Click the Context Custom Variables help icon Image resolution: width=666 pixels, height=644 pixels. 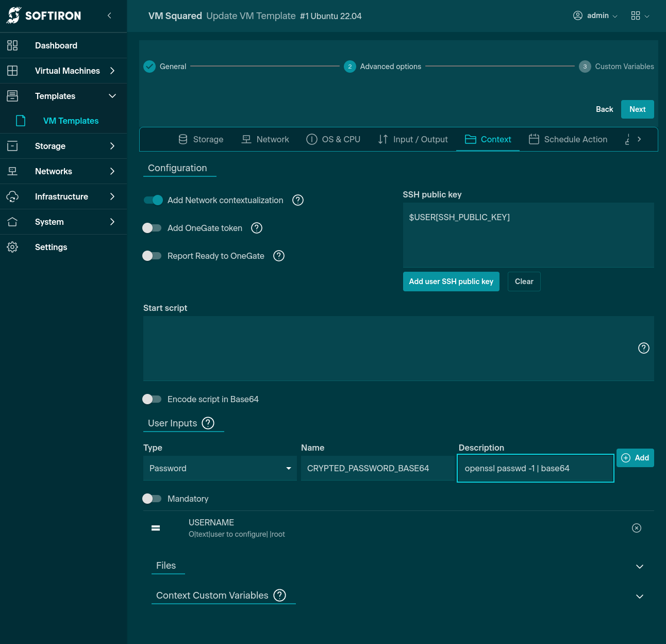click(x=279, y=596)
